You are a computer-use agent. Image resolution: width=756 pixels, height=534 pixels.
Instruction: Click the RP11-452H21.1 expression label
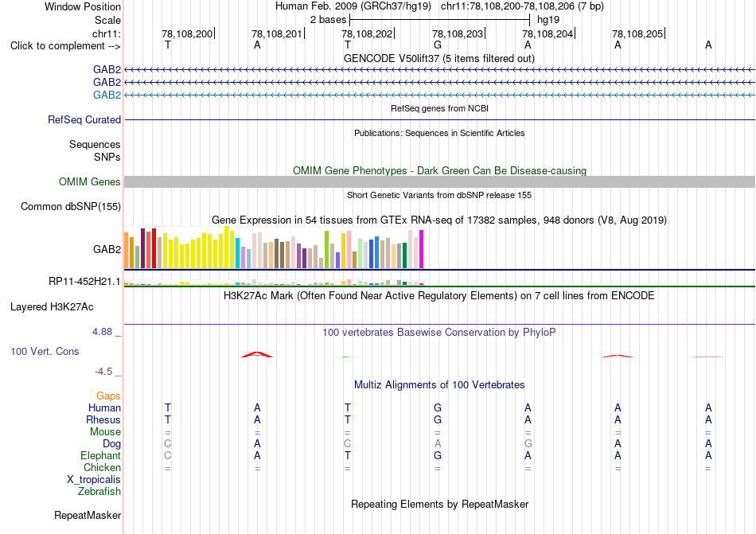(x=84, y=281)
